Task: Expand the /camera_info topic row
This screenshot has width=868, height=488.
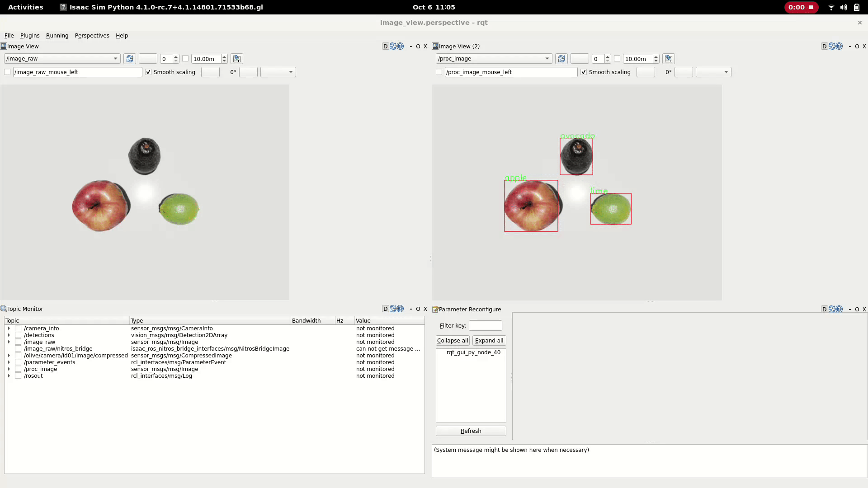Action: [x=9, y=328]
